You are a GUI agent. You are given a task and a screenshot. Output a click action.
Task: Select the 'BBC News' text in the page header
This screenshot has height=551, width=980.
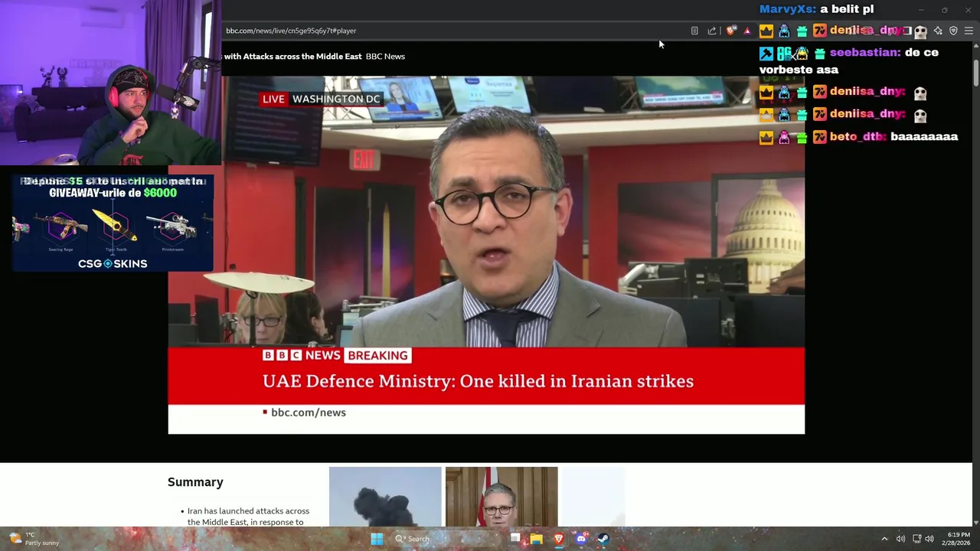click(385, 56)
